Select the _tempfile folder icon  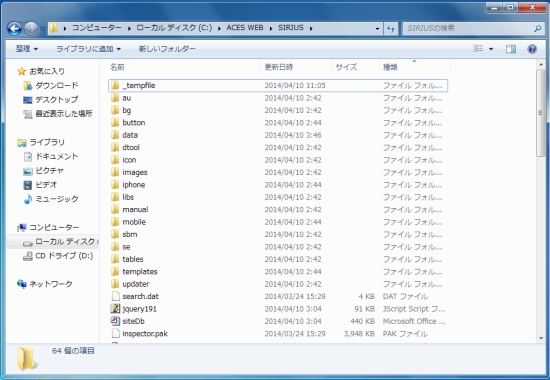pyautogui.click(x=115, y=85)
